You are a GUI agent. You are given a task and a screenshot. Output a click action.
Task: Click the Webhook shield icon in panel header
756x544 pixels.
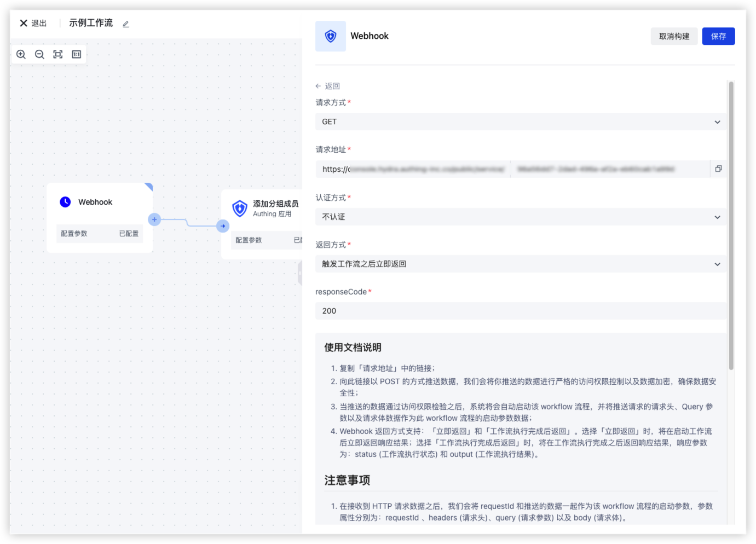331,36
